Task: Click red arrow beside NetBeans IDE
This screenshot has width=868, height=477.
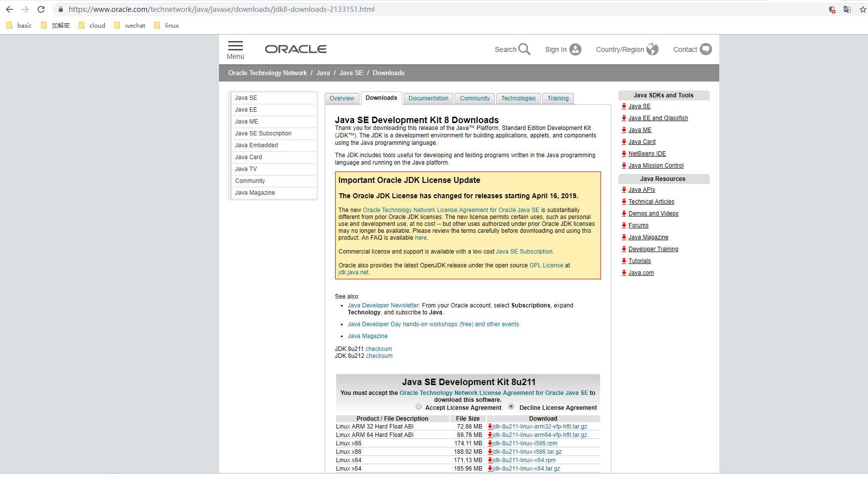Action: pos(624,154)
